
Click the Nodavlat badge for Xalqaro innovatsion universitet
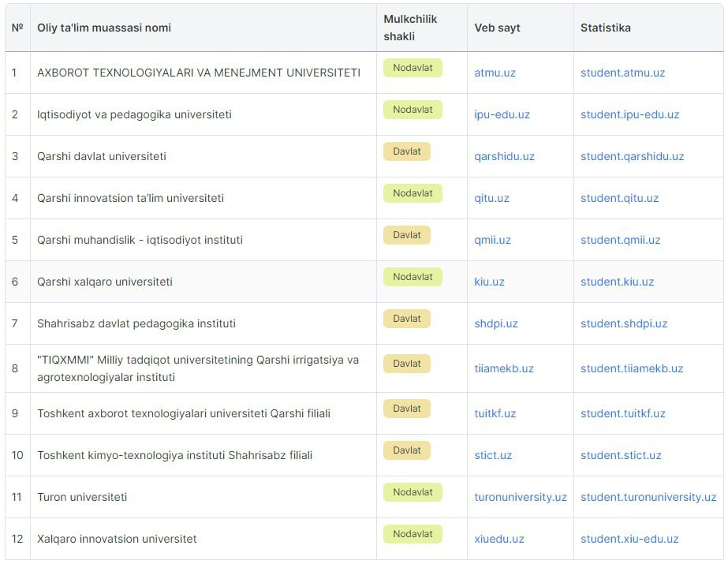[413, 534]
